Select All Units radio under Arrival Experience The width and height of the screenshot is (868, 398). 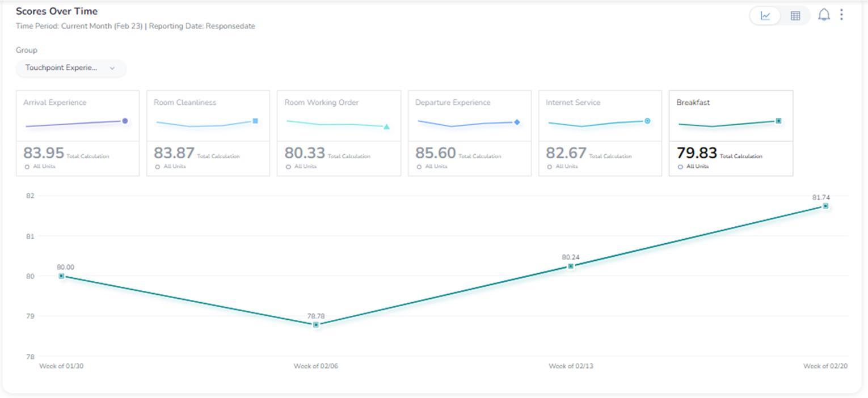[x=27, y=167]
